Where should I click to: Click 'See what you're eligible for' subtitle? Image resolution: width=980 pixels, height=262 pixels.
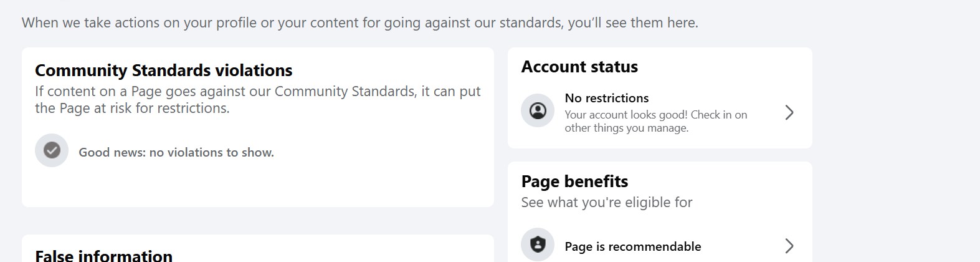tap(606, 202)
